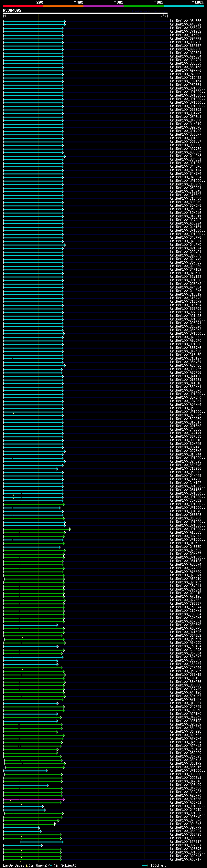207x868 pixels.
Task: Select the UniRef100_Q8ITB3 label
Action: [x=186, y=490]
